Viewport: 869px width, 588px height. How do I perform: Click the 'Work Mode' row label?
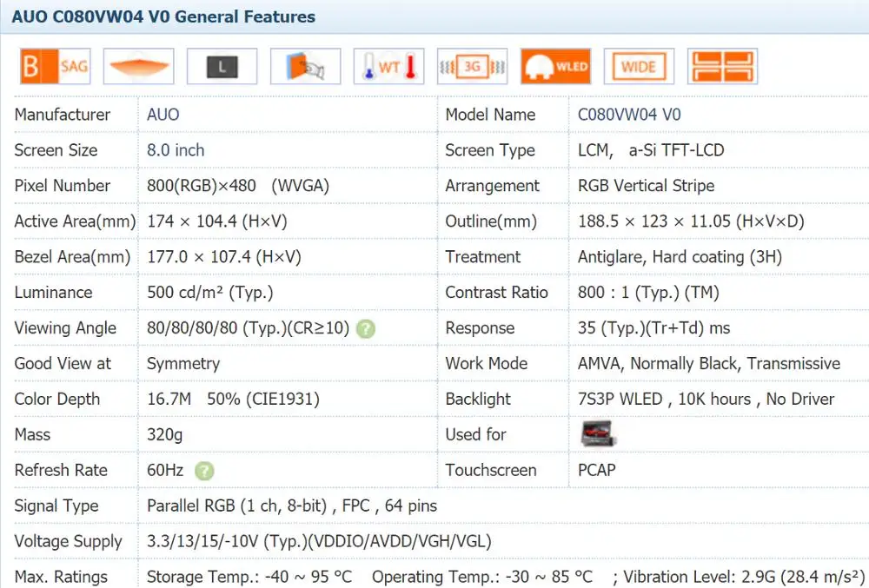[487, 363]
